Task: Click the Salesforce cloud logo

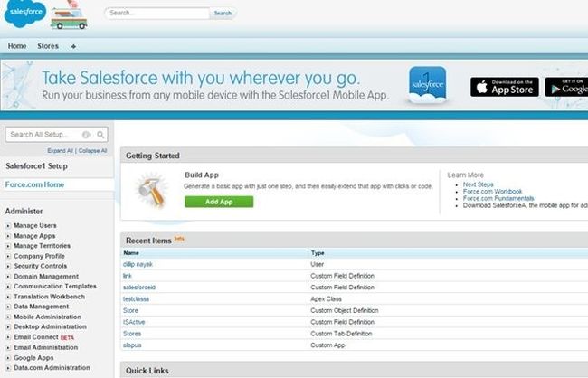Action: (24, 14)
